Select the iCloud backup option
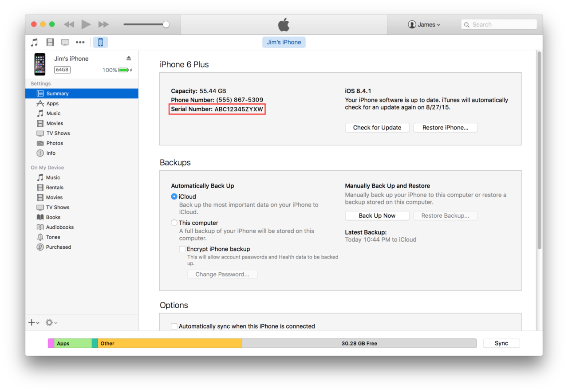 (x=174, y=196)
